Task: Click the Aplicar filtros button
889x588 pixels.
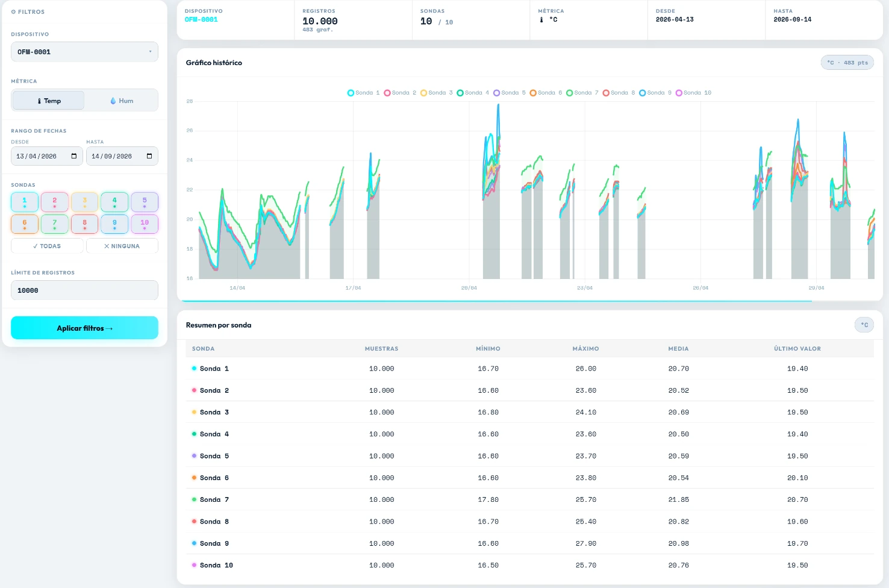Action: click(x=84, y=328)
